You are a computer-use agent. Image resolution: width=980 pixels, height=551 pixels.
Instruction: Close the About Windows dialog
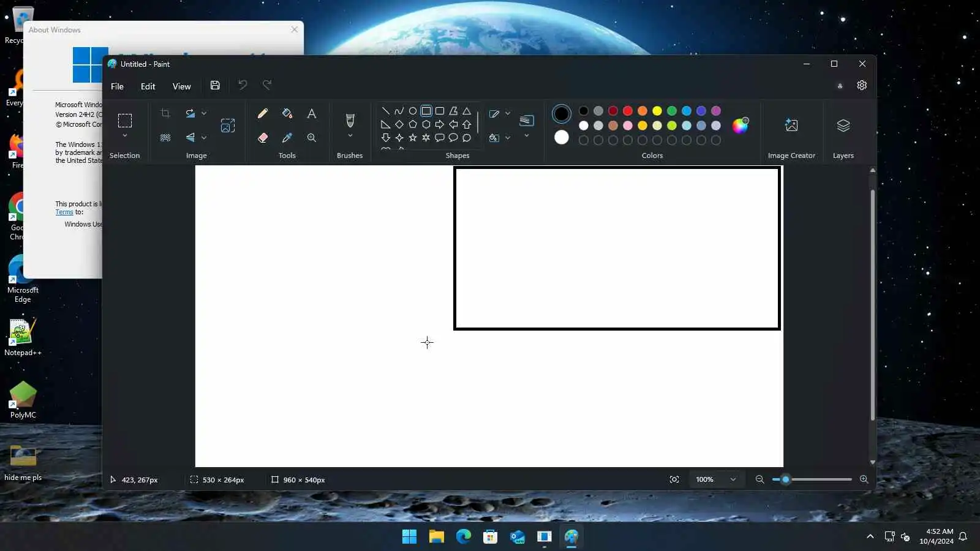tap(295, 29)
